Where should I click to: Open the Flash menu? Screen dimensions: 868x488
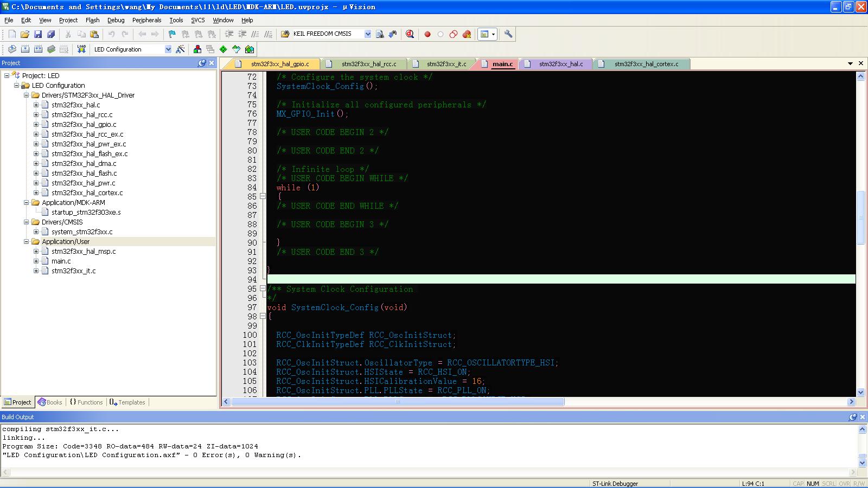coord(92,20)
